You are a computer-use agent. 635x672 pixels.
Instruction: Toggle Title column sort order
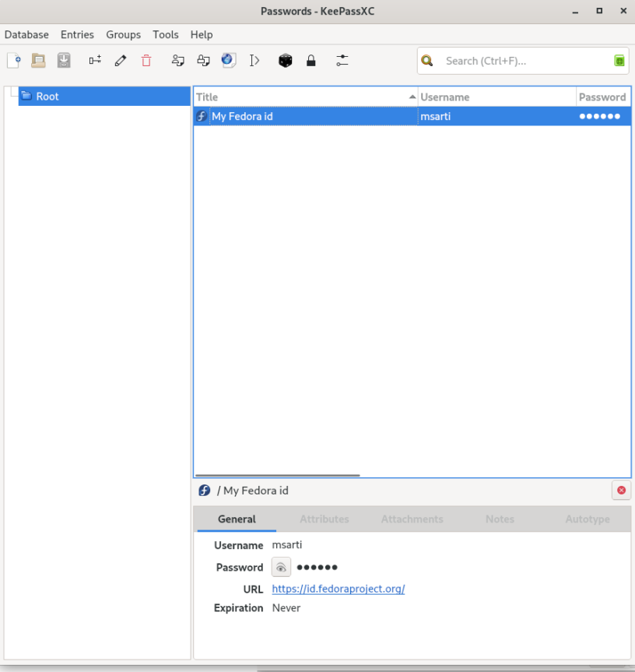[304, 97]
